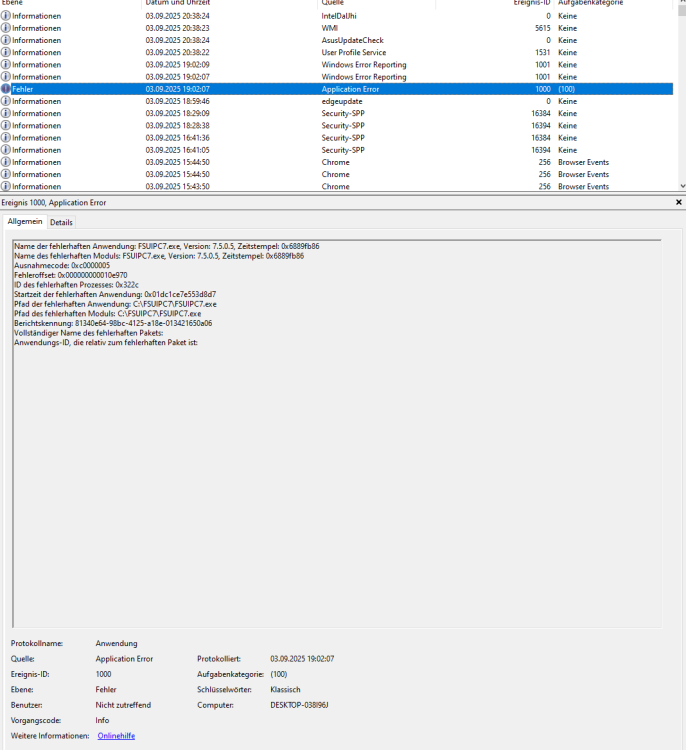Screen dimensions: 686x750
Task: Click Browser Events in the Chrome 15:43:50 row
Action: coord(583,187)
